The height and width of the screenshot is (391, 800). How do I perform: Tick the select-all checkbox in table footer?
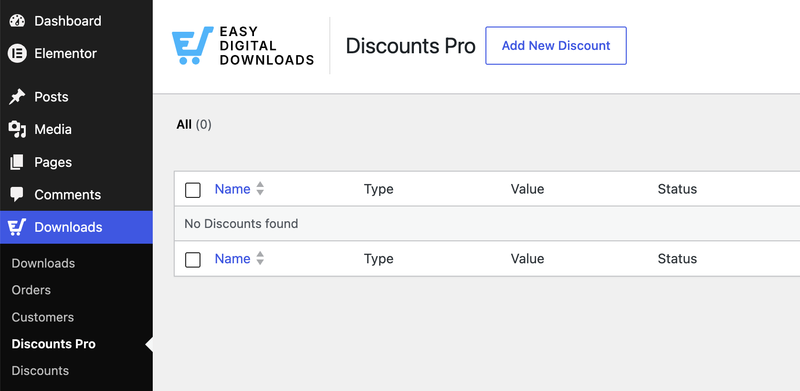(193, 260)
